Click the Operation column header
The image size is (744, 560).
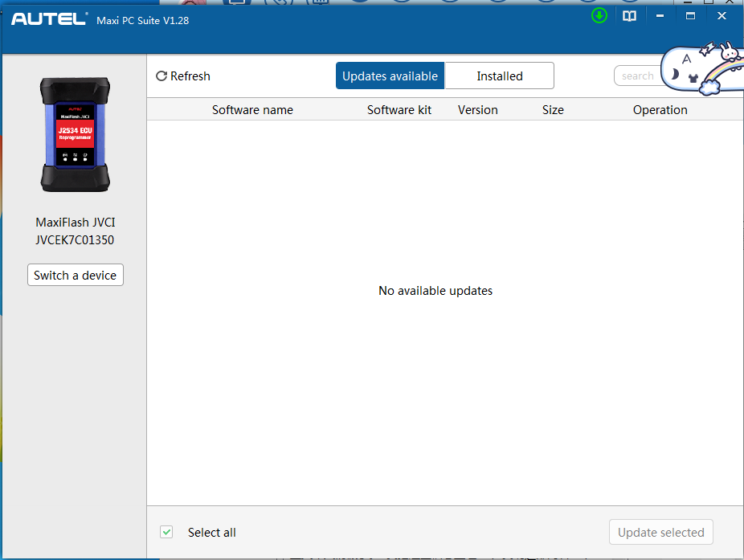(x=660, y=109)
